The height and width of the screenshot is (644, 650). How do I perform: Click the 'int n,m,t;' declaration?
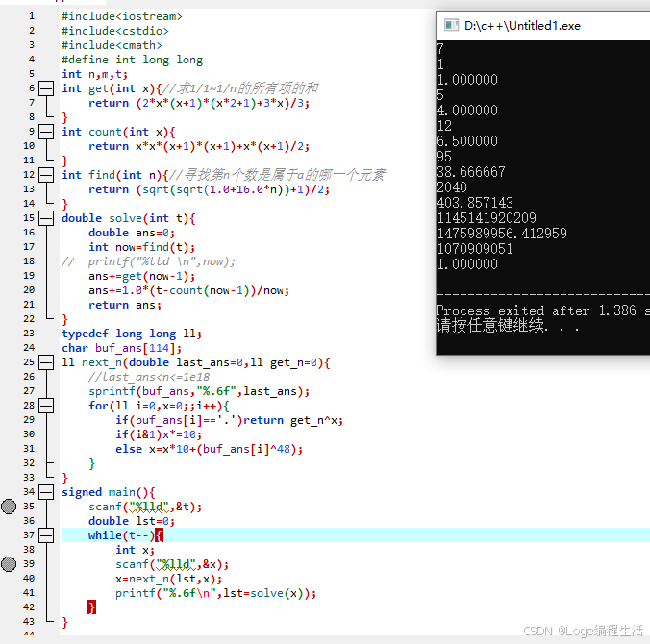[x=95, y=74]
